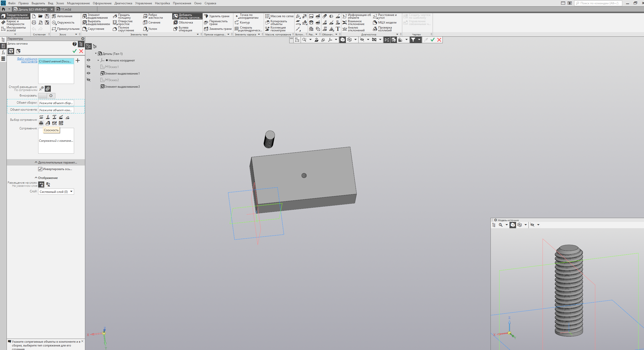
Task: Select Вырезать выдавливанием tool
Action: tap(96, 22)
